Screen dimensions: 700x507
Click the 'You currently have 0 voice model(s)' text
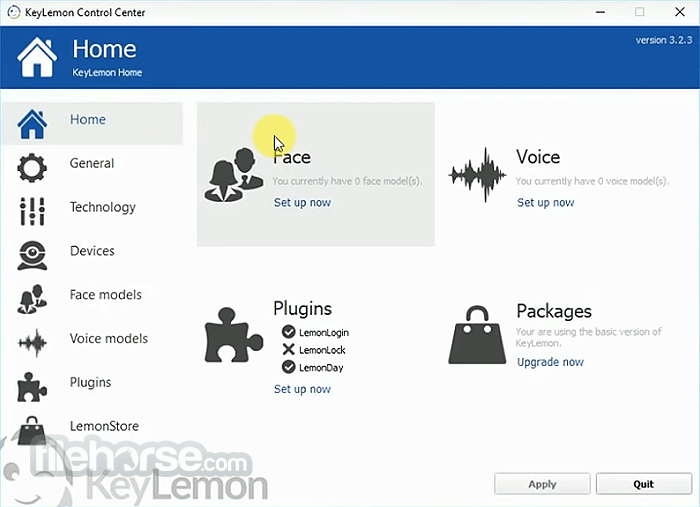click(592, 181)
